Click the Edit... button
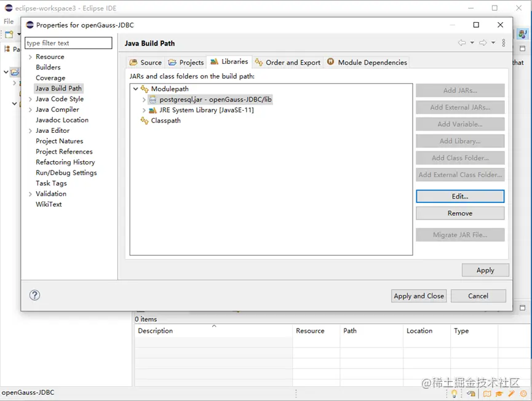532x401 pixels. [460, 196]
